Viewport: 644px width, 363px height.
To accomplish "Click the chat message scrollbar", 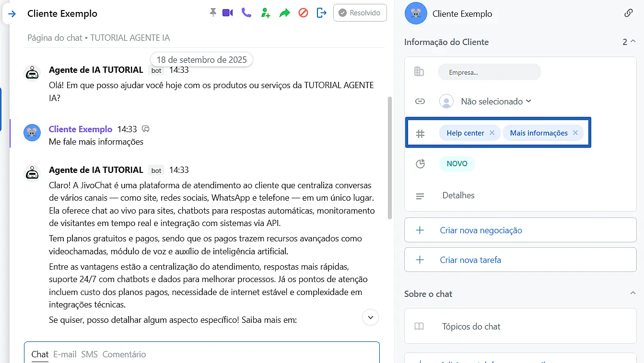I will (389, 158).
